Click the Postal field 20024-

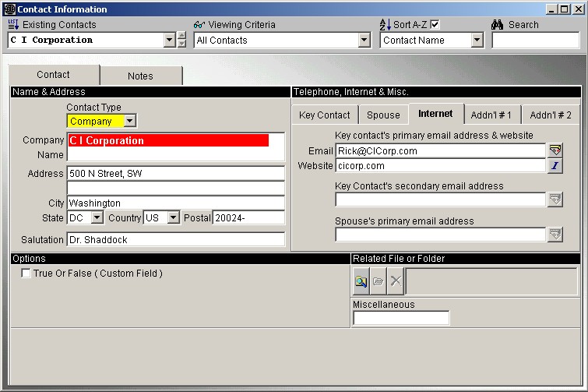248,217
